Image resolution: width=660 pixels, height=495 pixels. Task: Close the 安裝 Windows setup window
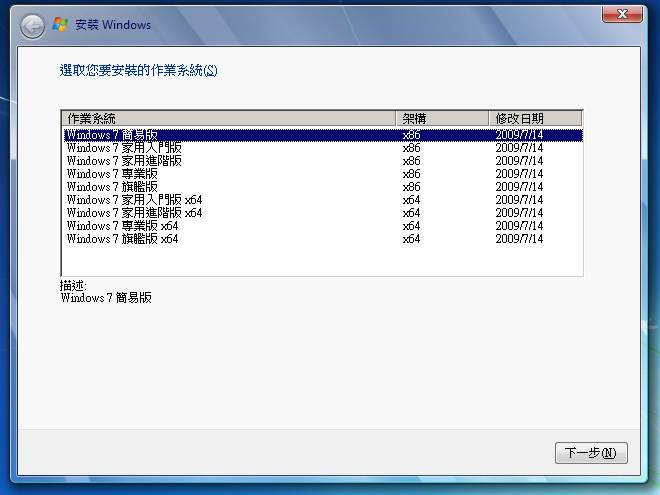pos(622,14)
